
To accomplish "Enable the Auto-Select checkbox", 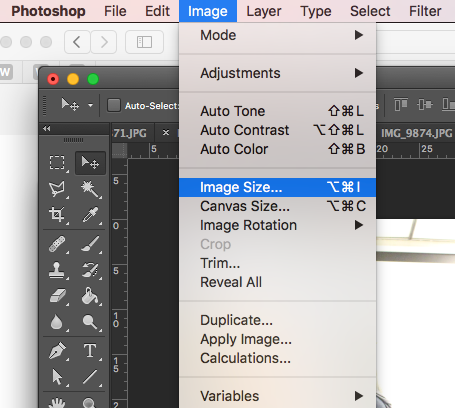I will pos(114,105).
